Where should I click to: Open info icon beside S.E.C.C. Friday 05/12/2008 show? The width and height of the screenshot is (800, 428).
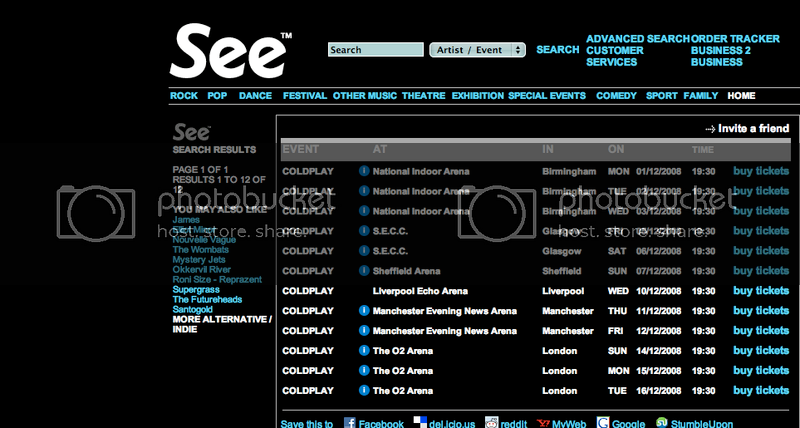click(x=364, y=231)
